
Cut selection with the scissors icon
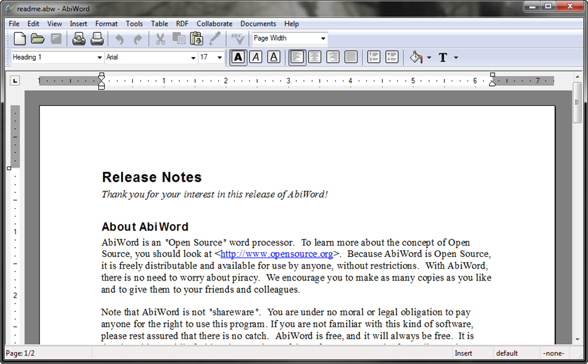coord(161,39)
